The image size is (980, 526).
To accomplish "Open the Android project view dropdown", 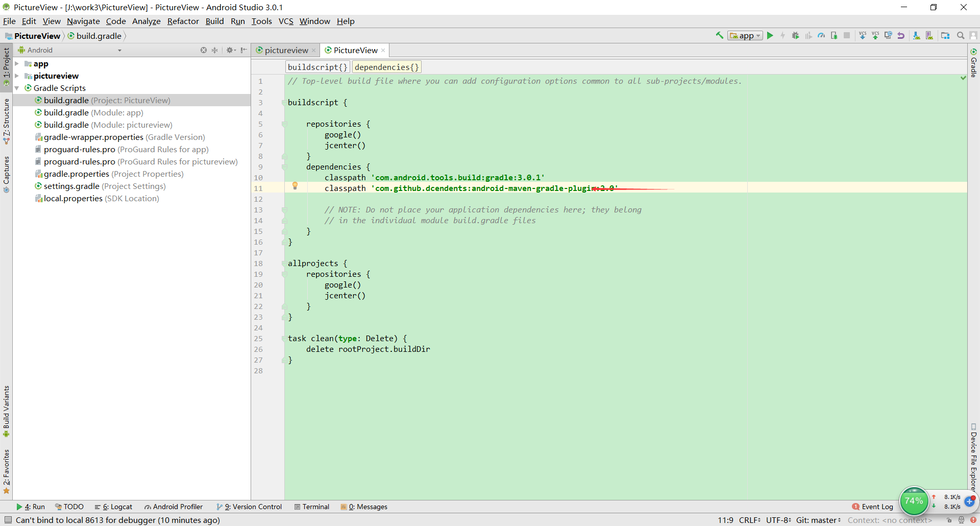I will (70, 50).
